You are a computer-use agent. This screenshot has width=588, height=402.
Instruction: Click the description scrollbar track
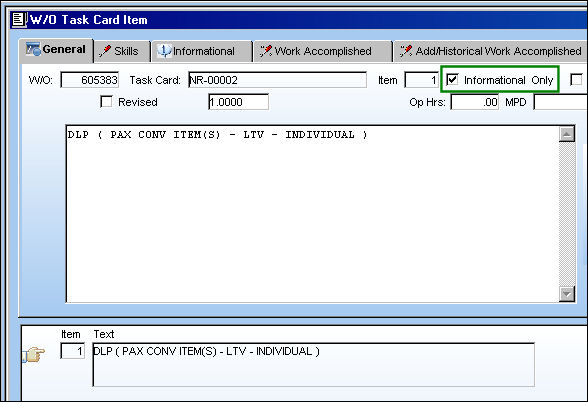click(x=567, y=214)
